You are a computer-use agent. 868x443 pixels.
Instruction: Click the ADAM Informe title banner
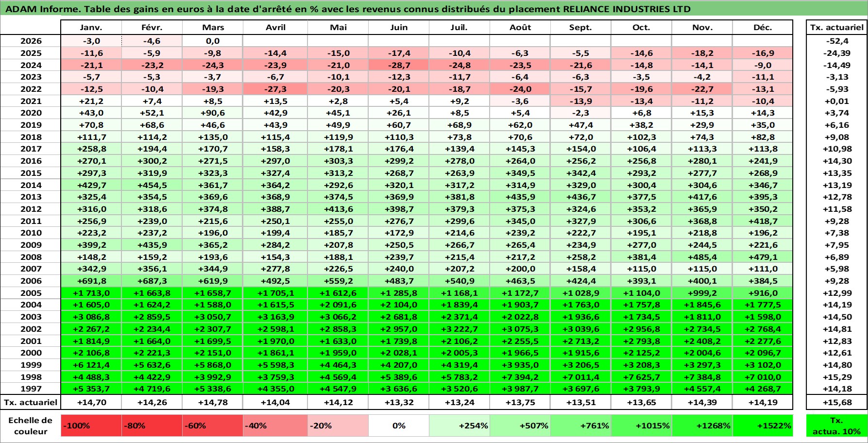pos(434,9)
